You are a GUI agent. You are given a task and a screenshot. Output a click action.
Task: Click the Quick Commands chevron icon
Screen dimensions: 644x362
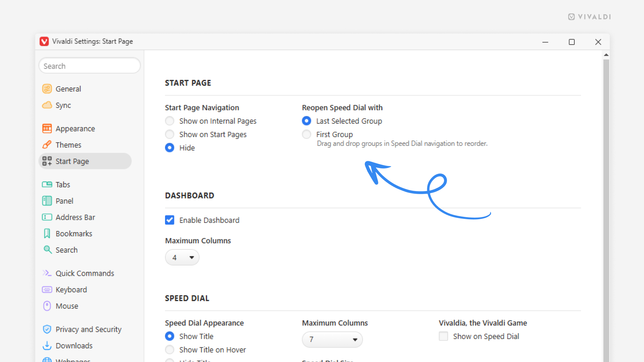coord(47,273)
